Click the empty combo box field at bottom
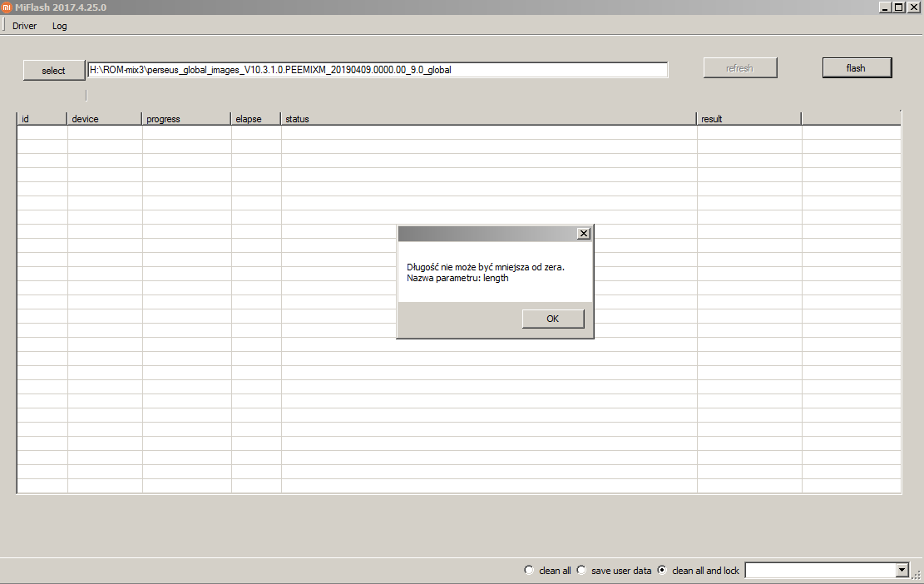This screenshot has width=924, height=584. pyautogui.click(x=820, y=570)
